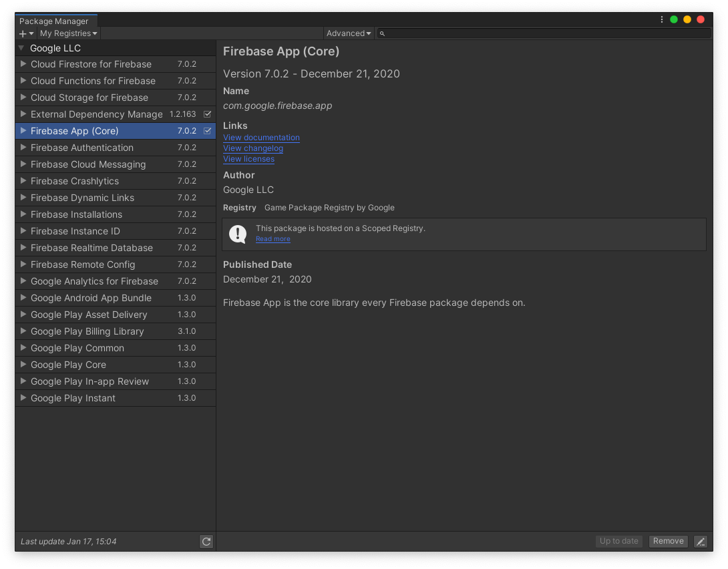
Task: Click Firebase Dynamic Links version 7.0.2
Action: [x=186, y=198]
